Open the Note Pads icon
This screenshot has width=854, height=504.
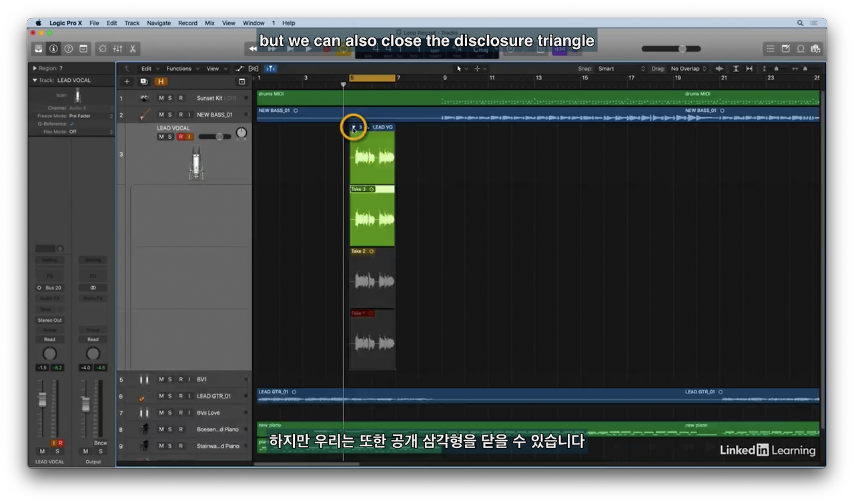785,49
